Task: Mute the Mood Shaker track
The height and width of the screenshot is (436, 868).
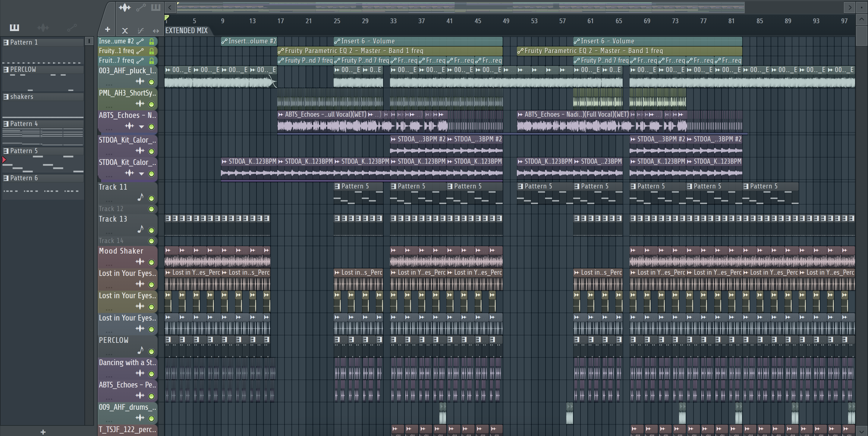Action: [152, 262]
